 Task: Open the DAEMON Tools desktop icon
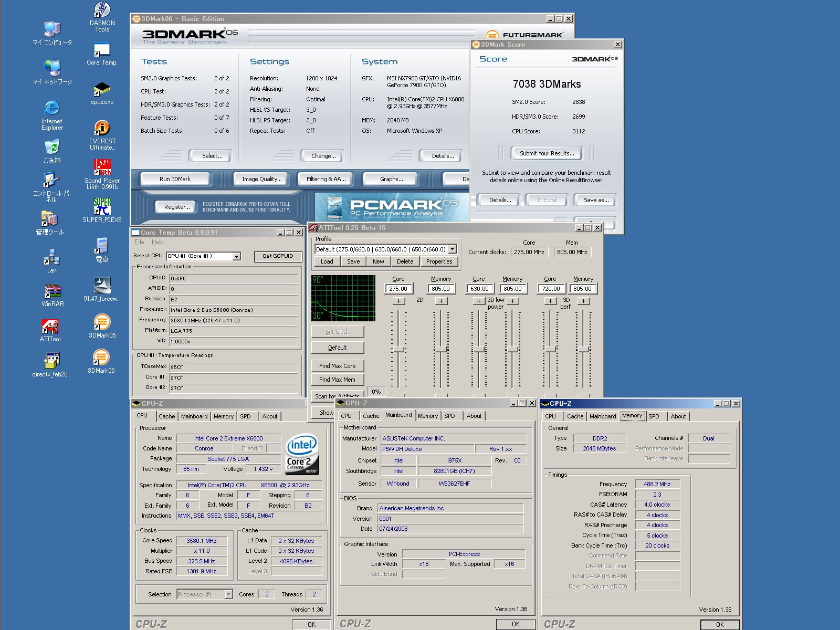102,10
